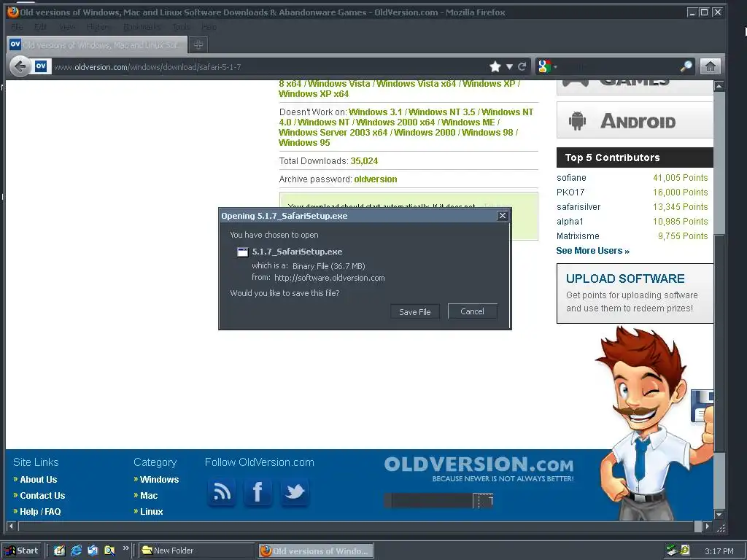Switch to the New Folder taskbar window
This screenshot has height=560, width=747.
(196, 551)
